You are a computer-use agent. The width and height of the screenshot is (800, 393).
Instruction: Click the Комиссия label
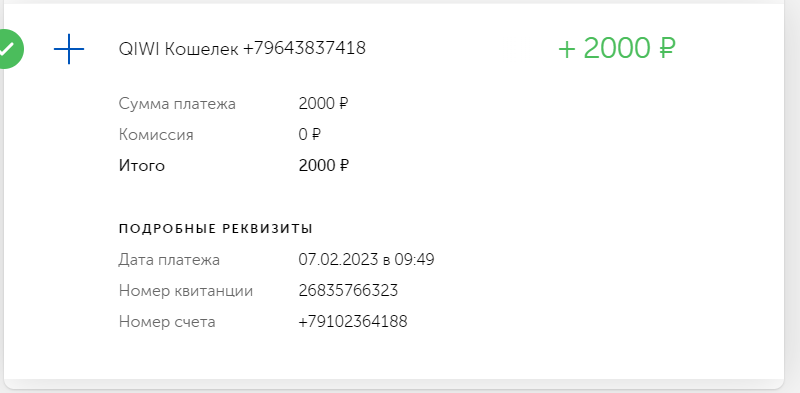[x=156, y=135]
